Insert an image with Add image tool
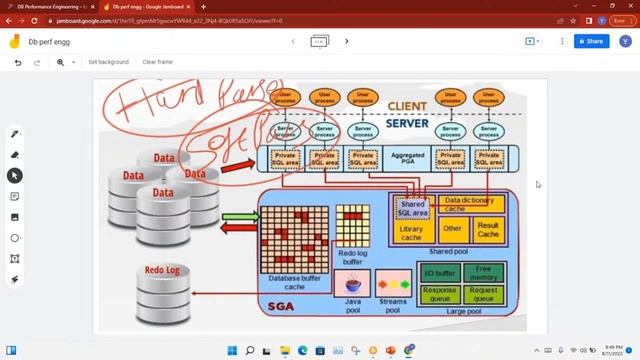 pyautogui.click(x=15, y=217)
